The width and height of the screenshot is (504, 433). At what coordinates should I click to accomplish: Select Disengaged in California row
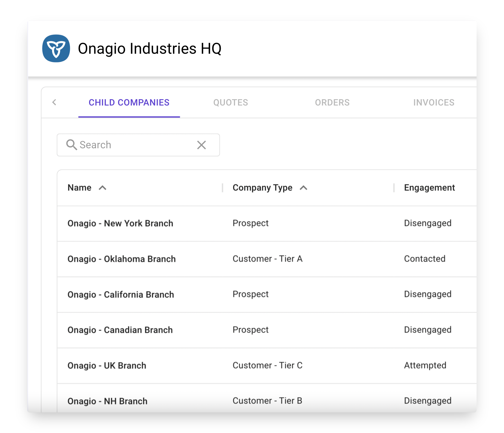[428, 294]
